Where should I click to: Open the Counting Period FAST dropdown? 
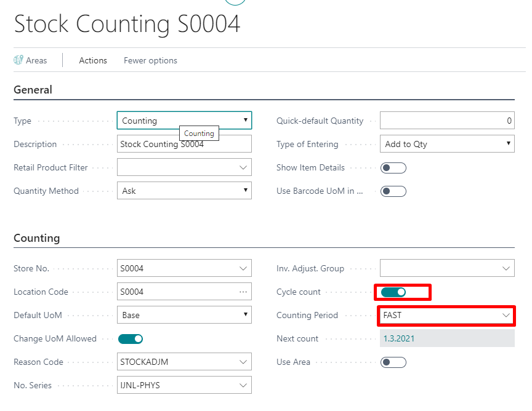[x=506, y=315]
